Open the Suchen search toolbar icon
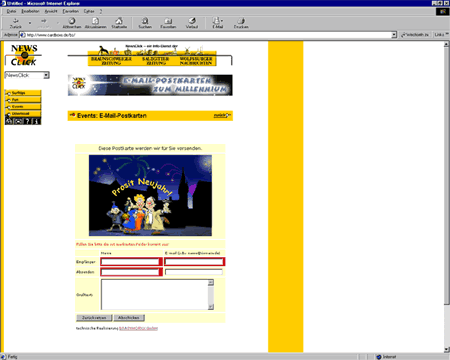The width and height of the screenshot is (450, 360). [145, 23]
